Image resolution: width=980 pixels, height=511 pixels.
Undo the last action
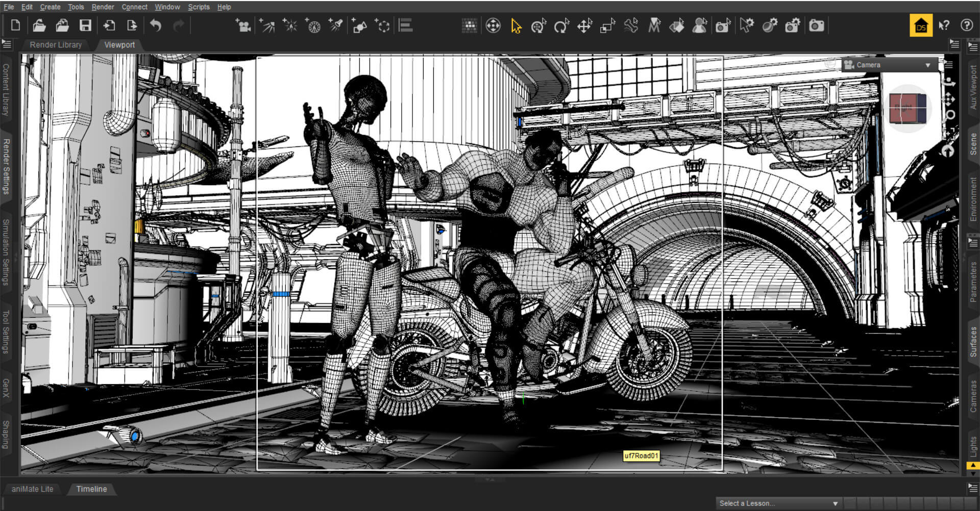tap(156, 25)
